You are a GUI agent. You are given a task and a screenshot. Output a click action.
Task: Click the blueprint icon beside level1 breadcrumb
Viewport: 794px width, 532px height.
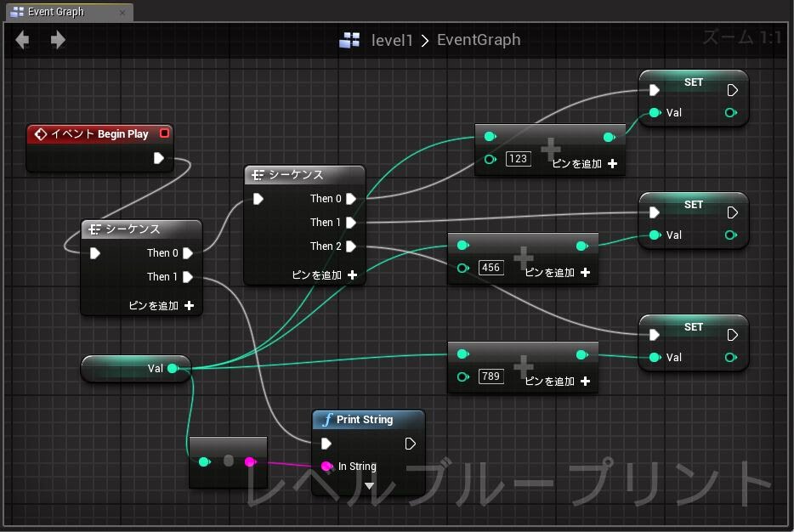click(349, 40)
